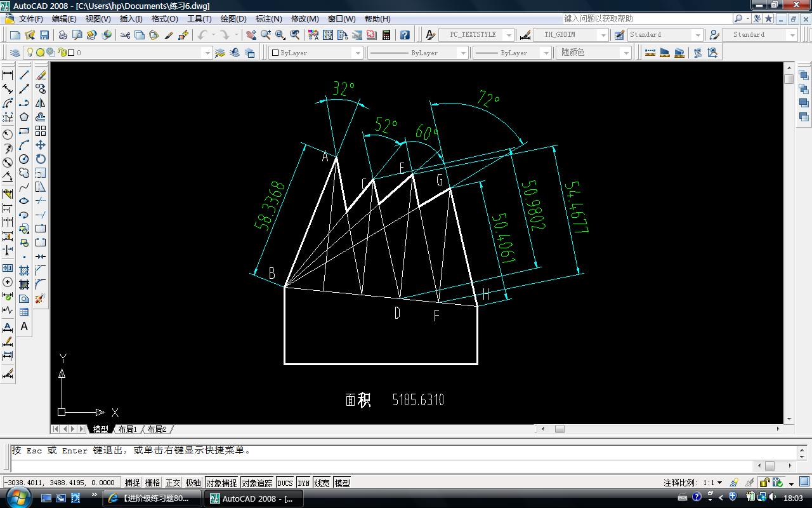Open the Layer Properties Manager icon

(15, 53)
